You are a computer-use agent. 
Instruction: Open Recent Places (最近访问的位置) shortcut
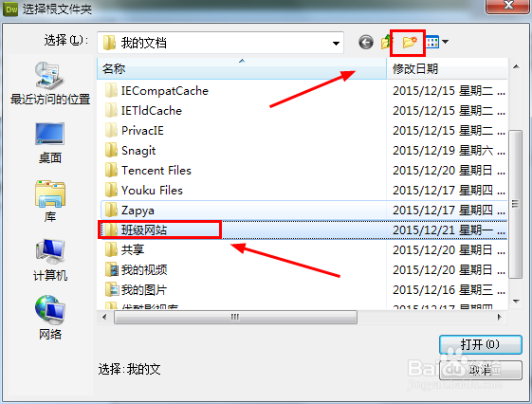[x=50, y=83]
